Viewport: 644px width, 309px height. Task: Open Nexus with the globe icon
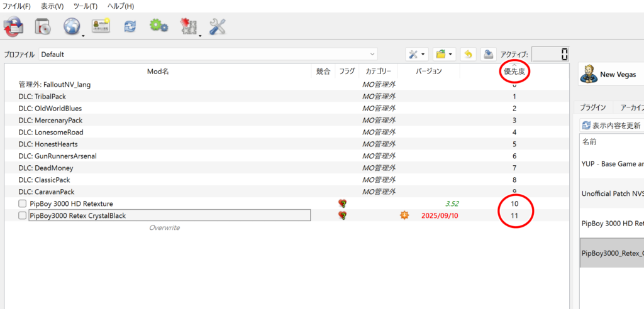pos(71,26)
